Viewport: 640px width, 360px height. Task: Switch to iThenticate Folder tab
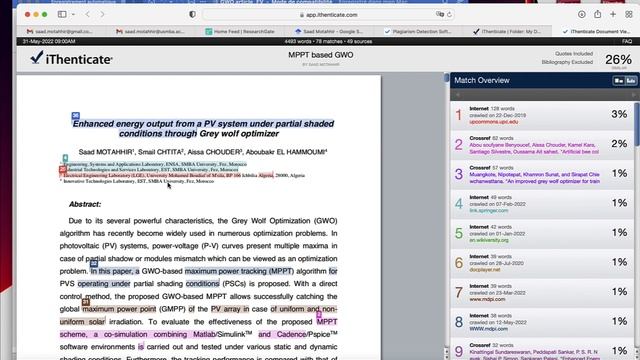pos(507,31)
